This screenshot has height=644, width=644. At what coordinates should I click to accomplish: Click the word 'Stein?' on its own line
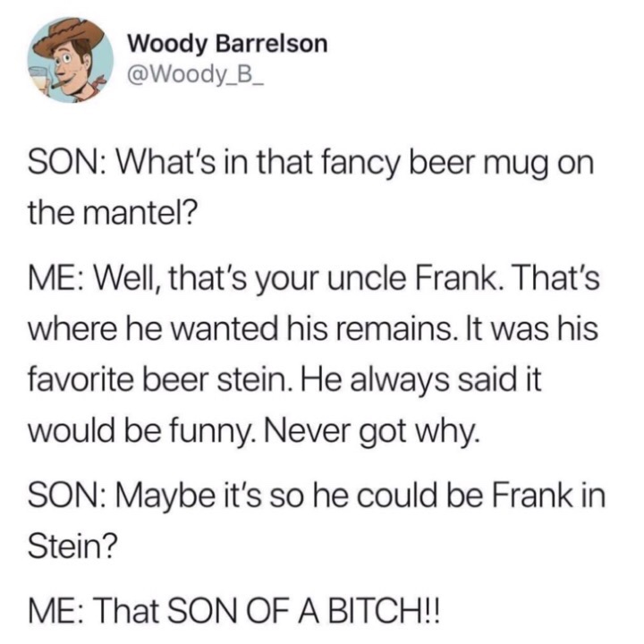coord(72,547)
